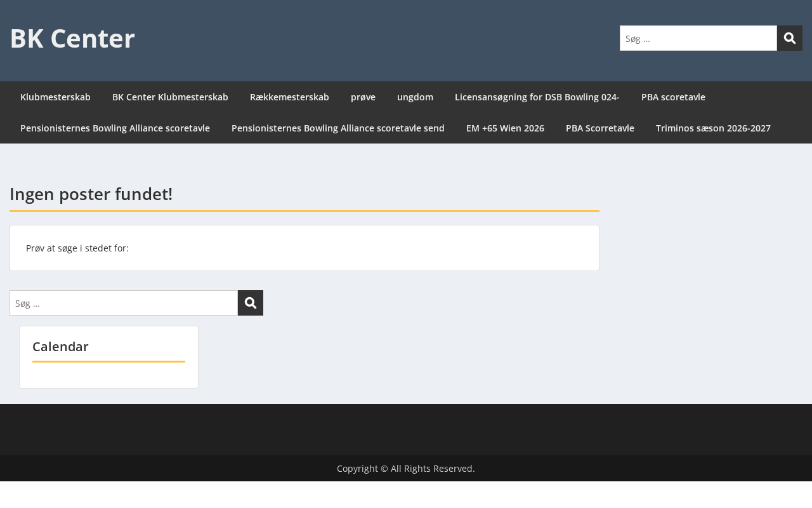This screenshot has height=508, width=812.
Task: Open Pensionisternes Bowling Alliance scoretavle
Action: click(x=115, y=128)
